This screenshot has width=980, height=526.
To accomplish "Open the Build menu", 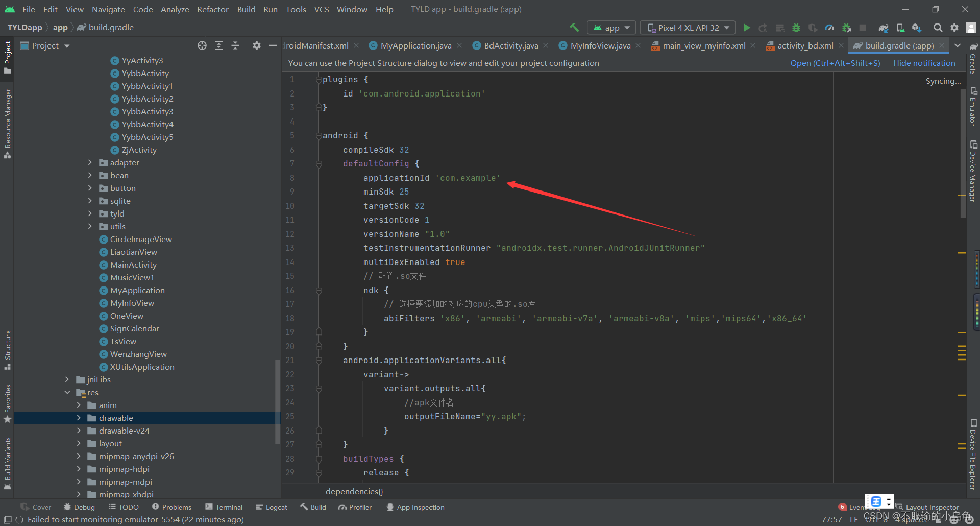I will pyautogui.click(x=246, y=9).
